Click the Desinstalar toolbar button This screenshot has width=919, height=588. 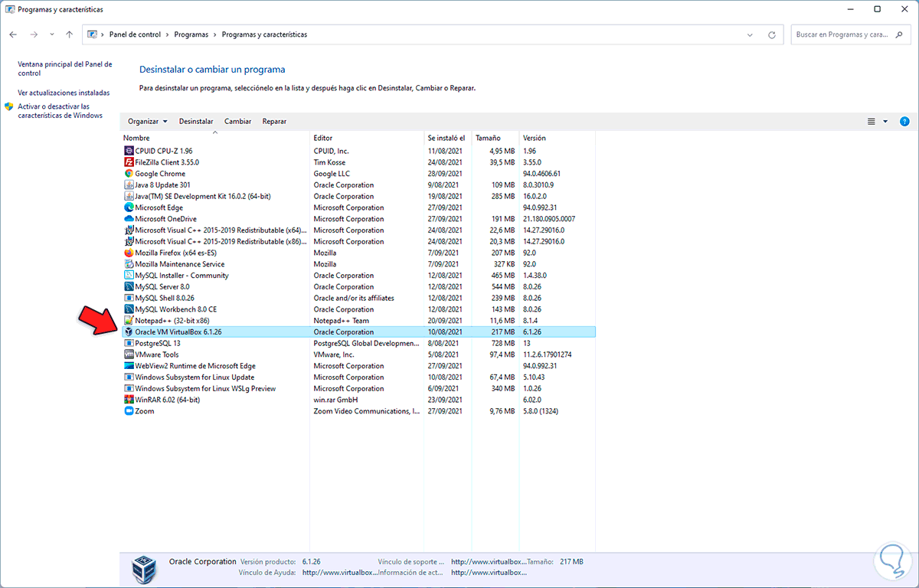(196, 121)
